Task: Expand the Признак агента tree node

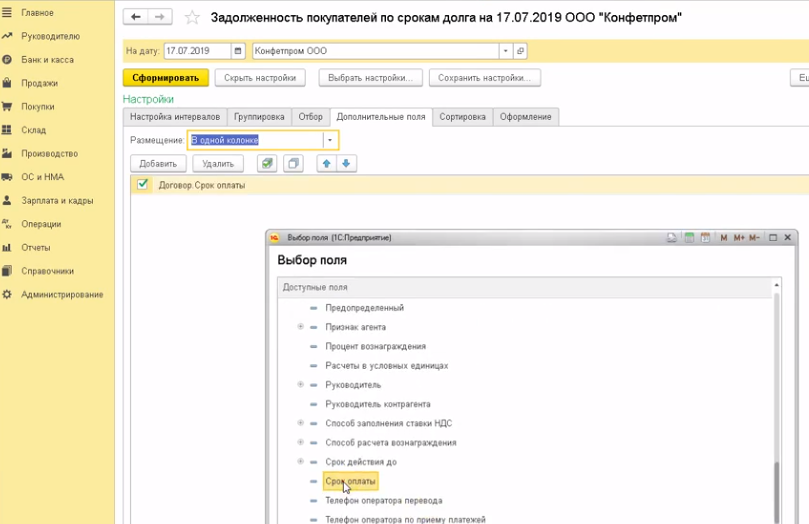Action: click(300, 327)
